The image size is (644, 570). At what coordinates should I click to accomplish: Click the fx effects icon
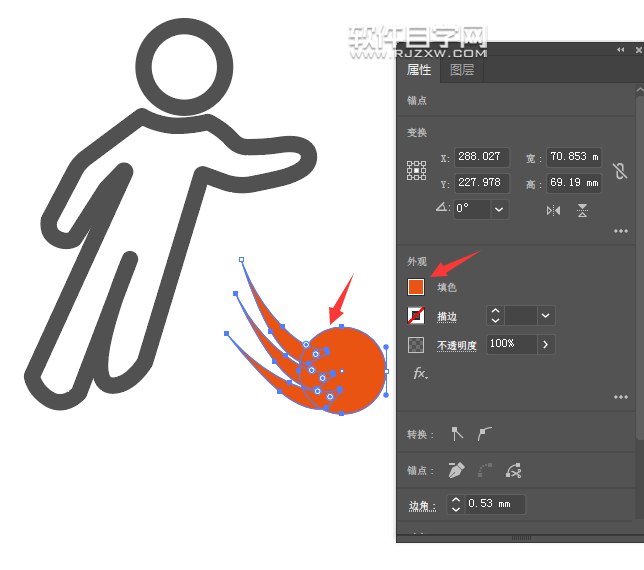click(420, 373)
